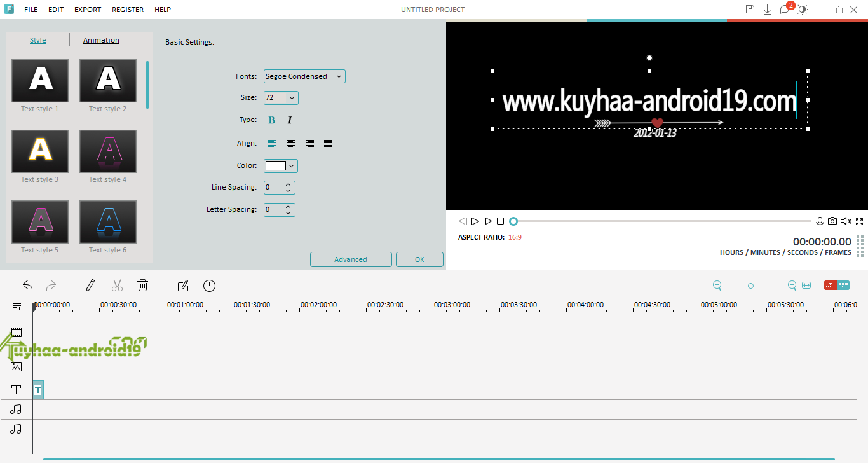Image resolution: width=868 pixels, height=463 pixels.
Task: Switch to the Style tab
Action: click(x=38, y=40)
